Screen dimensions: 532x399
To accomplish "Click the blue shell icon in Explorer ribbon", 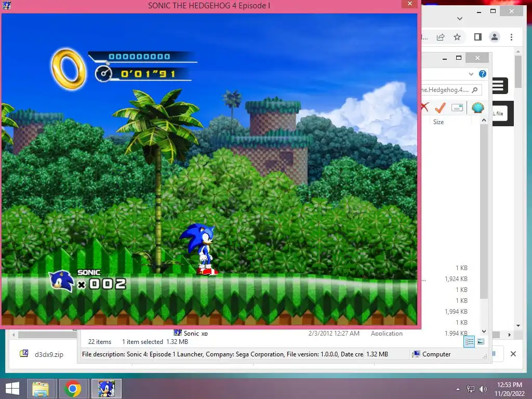I will [x=478, y=108].
